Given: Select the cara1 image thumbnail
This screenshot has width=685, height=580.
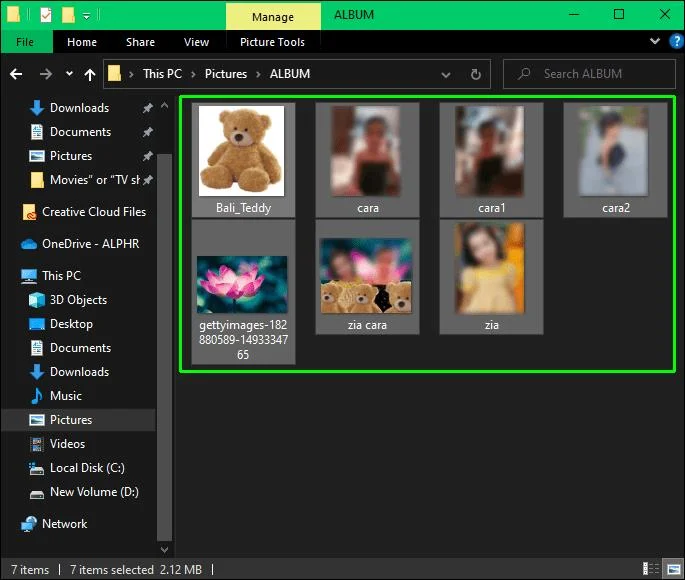Looking at the screenshot, I should pyautogui.click(x=490, y=151).
